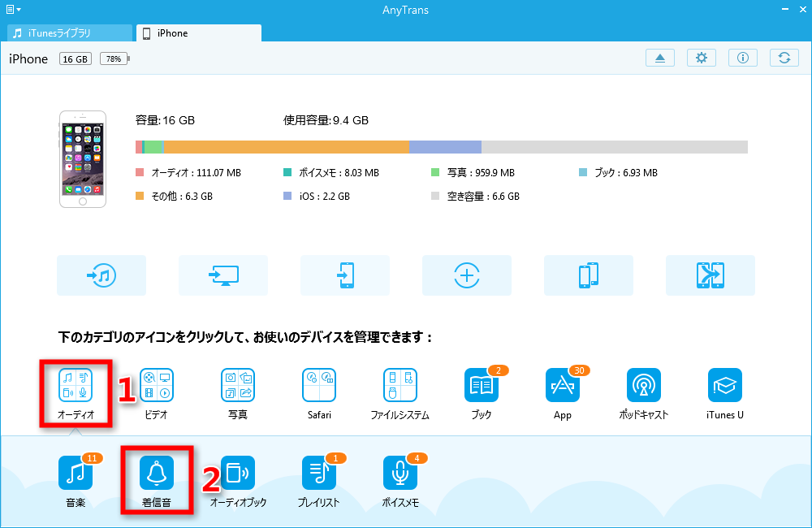Open Music (音楽) subcategory
Viewport: 812px width, 528px height.
(x=76, y=473)
